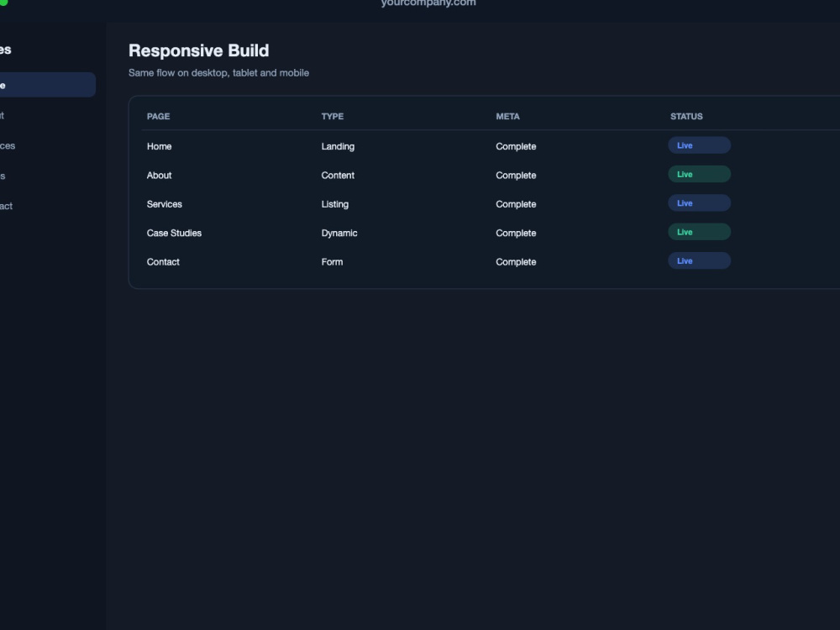The width and height of the screenshot is (840, 630).
Task: Click the STATUS column header
Action: point(686,116)
